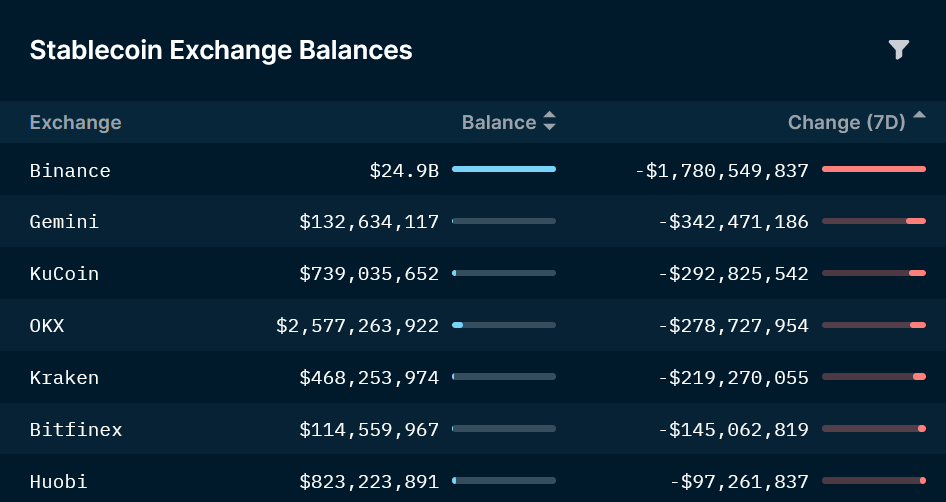Select the Huobi exchange row

[59, 482]
